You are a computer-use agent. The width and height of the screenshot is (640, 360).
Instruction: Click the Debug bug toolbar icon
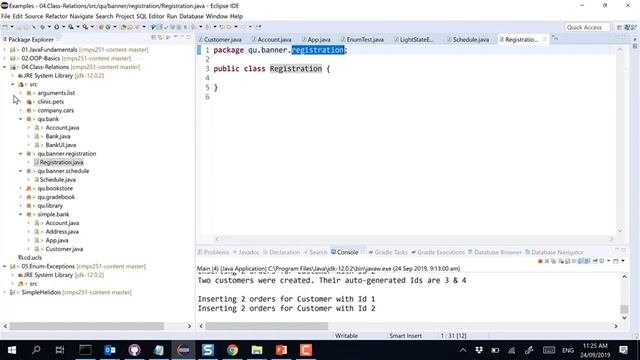[x=42, y=27]
